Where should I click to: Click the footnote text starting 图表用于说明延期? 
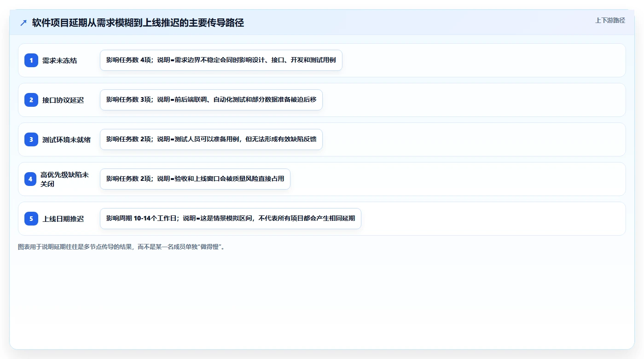121,247
